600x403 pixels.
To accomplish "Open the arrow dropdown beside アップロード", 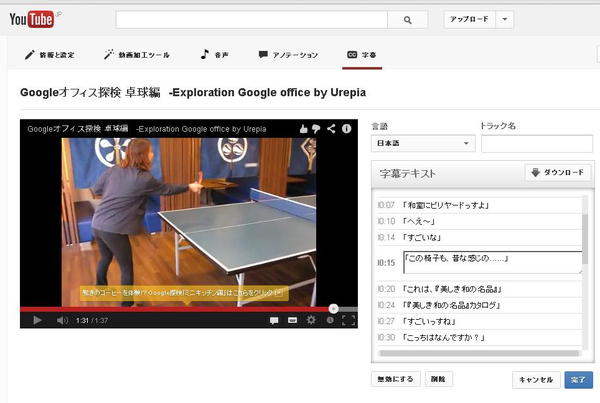I will (x=506, y=19).
